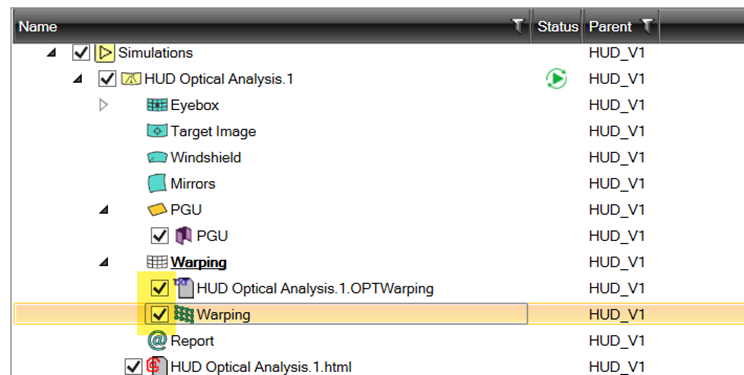Collapse the Simulations tree node
Image resolution: width=744 pixels, height=375 pixels.
51,53
